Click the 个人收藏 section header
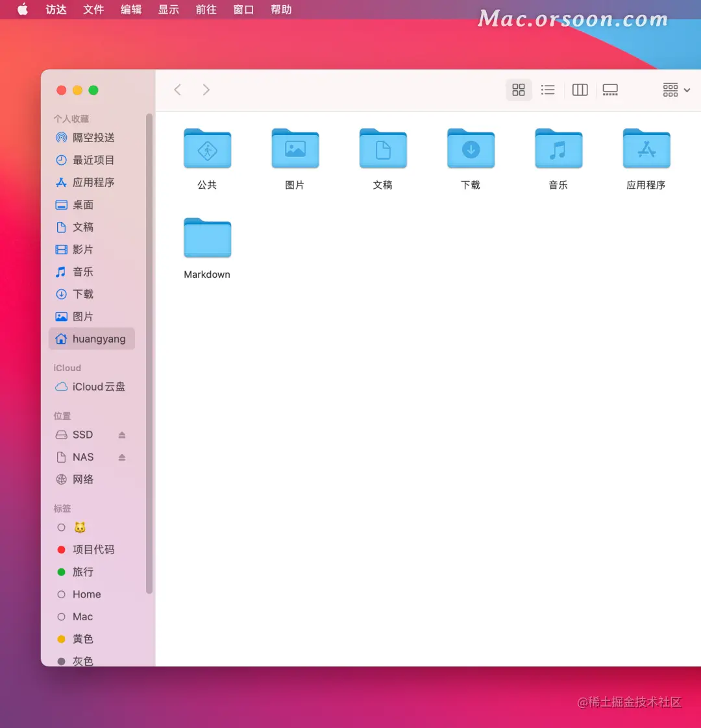Image resolution: width=701 pixels, height=728 pixels. [x=71, y=119]
